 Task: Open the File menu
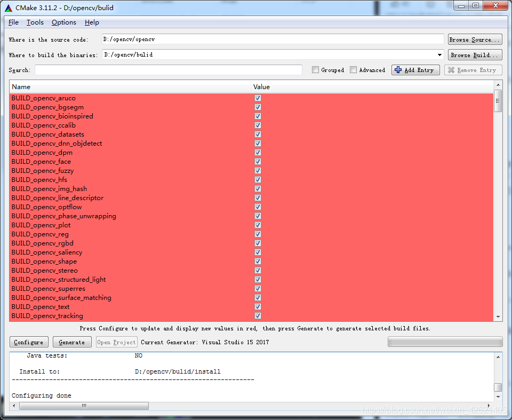[x=13, y=22]
